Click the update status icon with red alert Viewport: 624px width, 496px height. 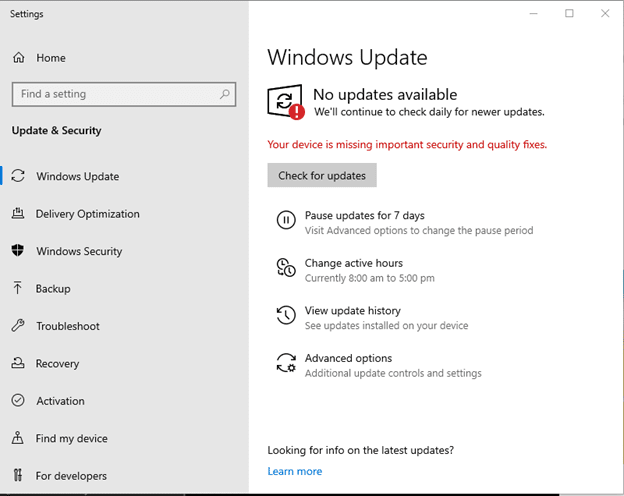pos(286,102)
